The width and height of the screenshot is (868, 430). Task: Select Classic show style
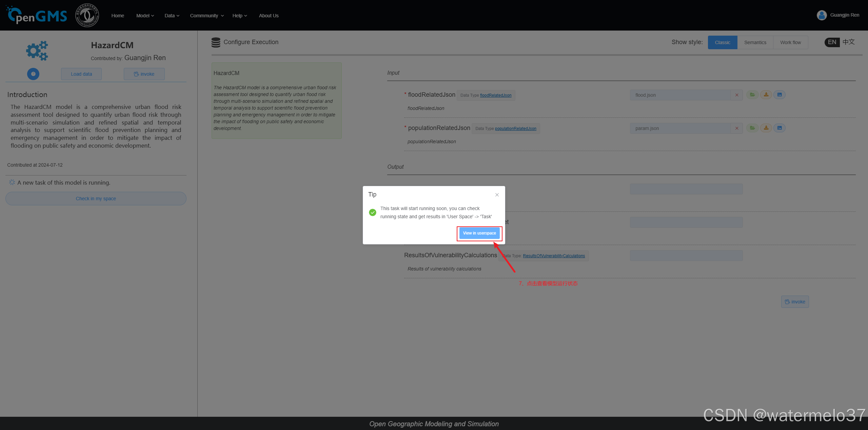[722, 42]
